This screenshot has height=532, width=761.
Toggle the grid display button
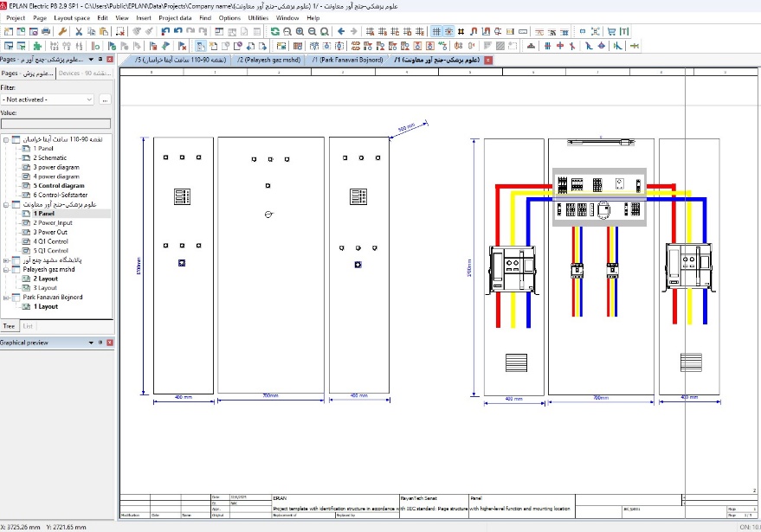coord(436,31)
